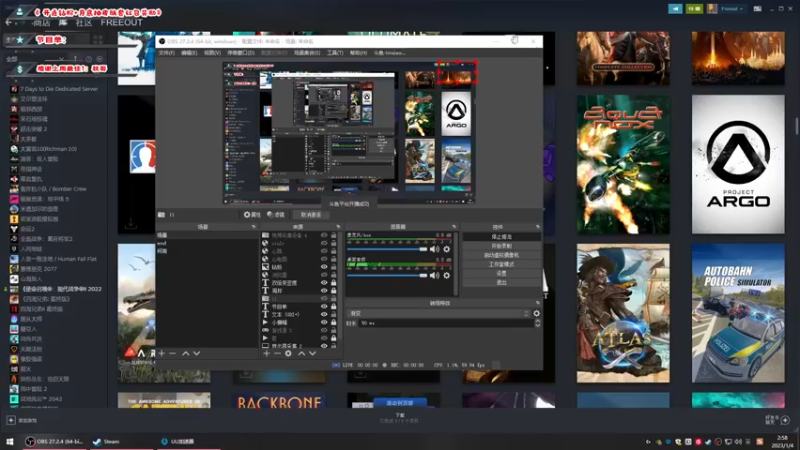800x450 pixels.
Task: Hide the last source via its eye icon
Action: click(x=324, y=345)
